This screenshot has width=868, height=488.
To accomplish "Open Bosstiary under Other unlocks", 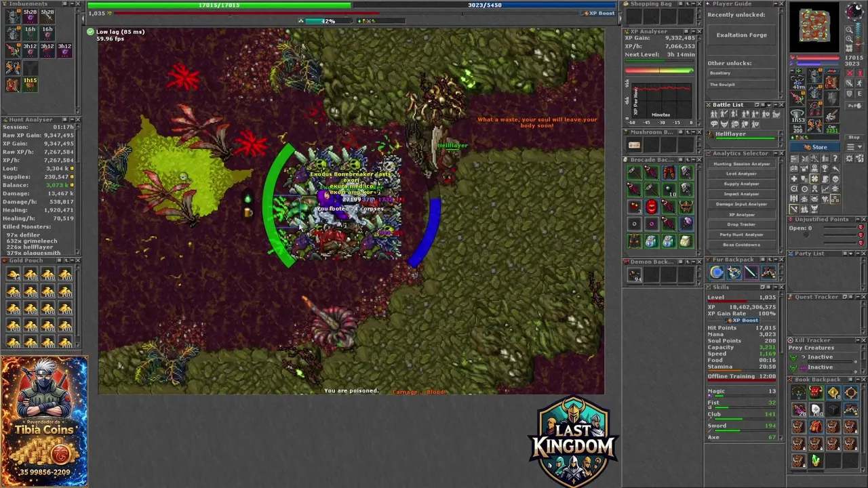I will click(x=742, y=73).
